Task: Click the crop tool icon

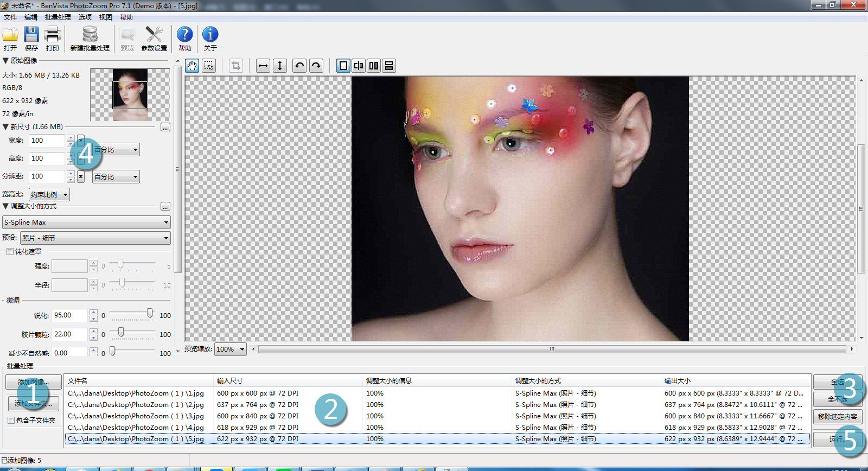Action: [236, 66]
